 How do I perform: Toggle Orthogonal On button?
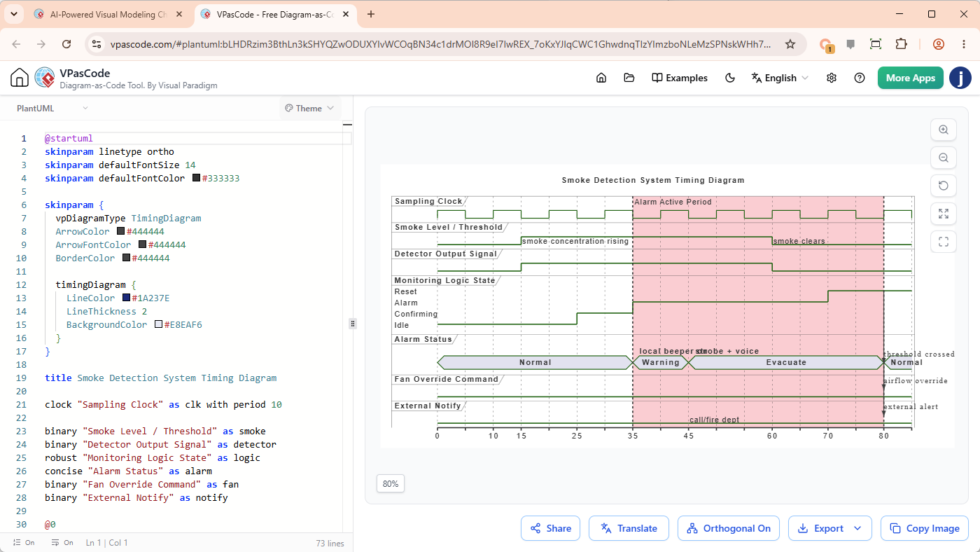(x=729, y=528)
